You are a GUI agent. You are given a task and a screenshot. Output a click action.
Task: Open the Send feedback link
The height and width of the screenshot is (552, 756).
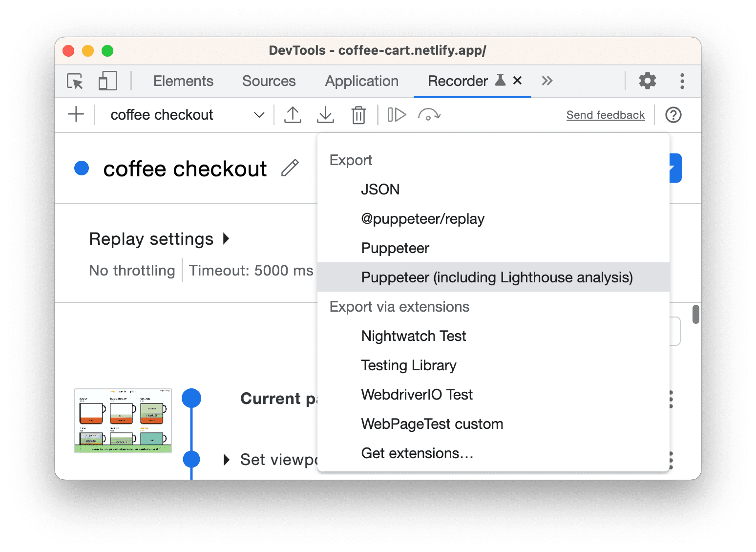[606, 115]
